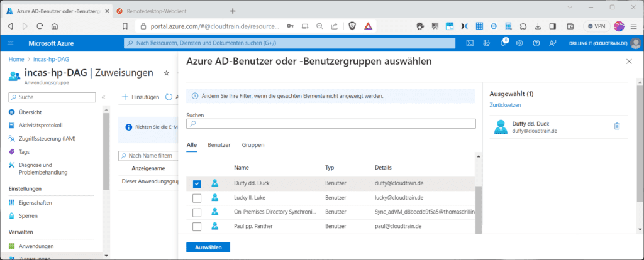
Task: Check the Lucky ll. Luke checkbox
Action: pyautogui.click(x=197, y=198)
